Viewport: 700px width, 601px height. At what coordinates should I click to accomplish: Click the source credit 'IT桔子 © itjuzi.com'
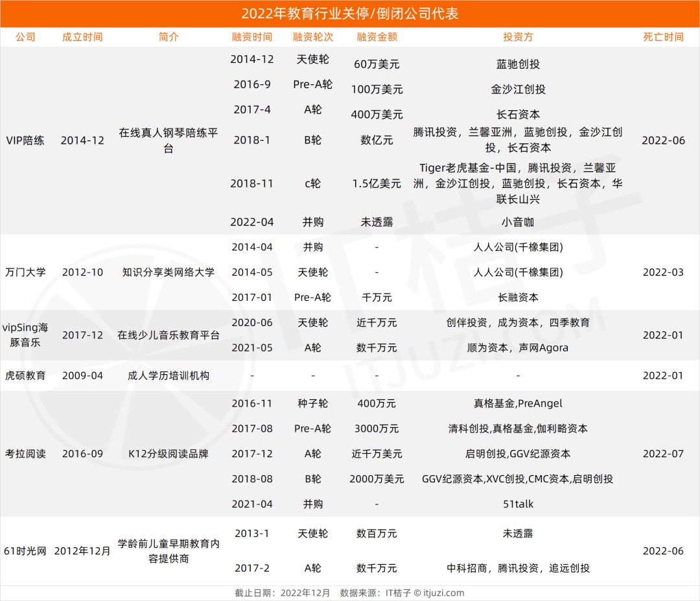425,593
